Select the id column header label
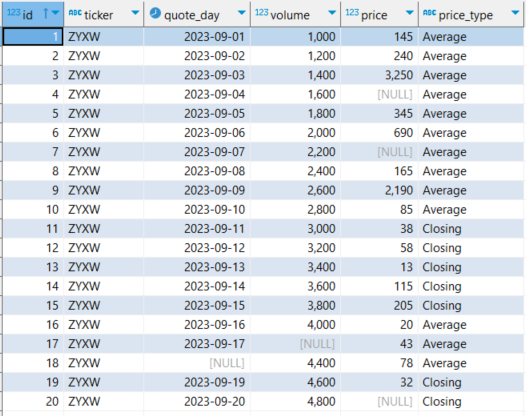The height and width of the screenshot is (416, 526). [x=27, y=15]
